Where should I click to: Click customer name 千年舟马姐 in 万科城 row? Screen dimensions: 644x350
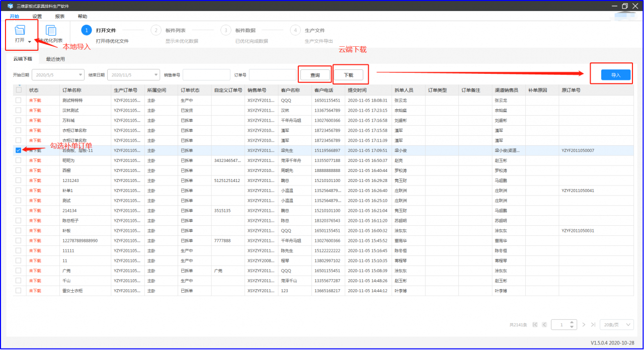[x=291, y=120]
